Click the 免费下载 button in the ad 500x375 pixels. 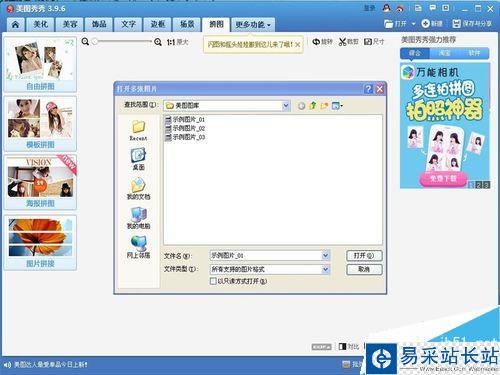point(443,178)
